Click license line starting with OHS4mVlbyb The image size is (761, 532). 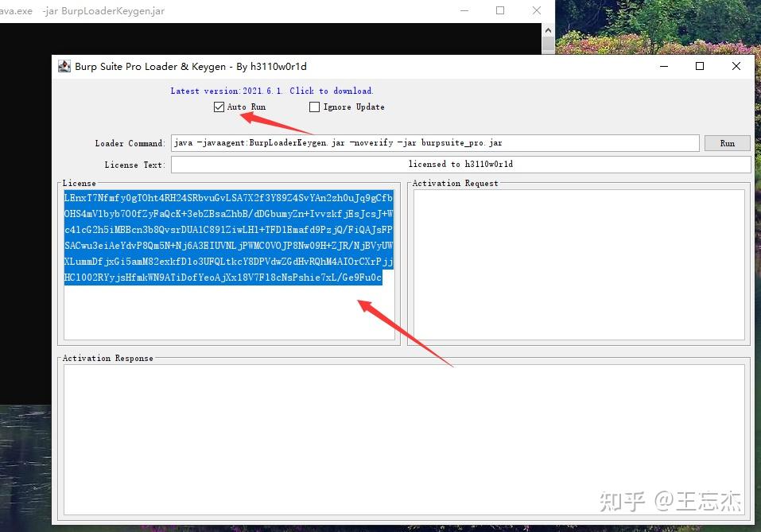[x=228, y=214]
